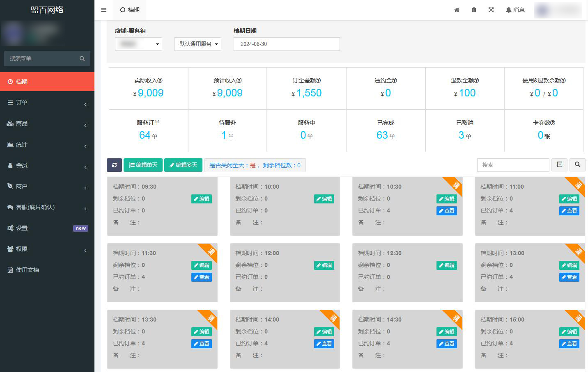The width and height of the screenshot is (588, 372).
Task: Click 查看 for the 10:30 time slot
Action: point(446,211)
